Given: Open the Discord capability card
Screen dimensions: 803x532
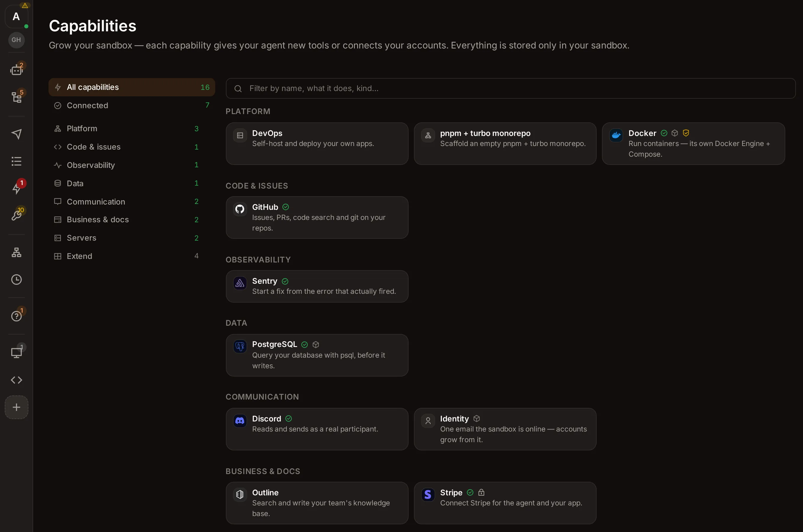Looking at the screenshot, I should [x=317, y=429].
